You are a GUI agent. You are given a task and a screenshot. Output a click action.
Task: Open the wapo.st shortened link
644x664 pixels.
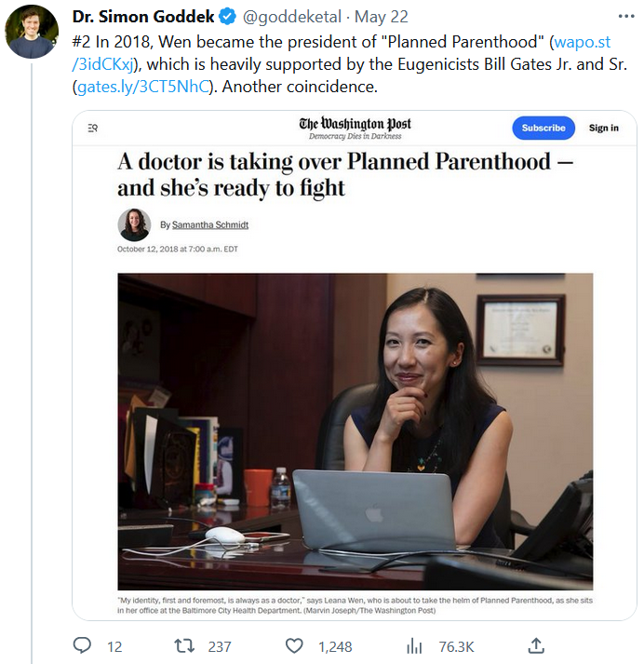pos(579,43)
